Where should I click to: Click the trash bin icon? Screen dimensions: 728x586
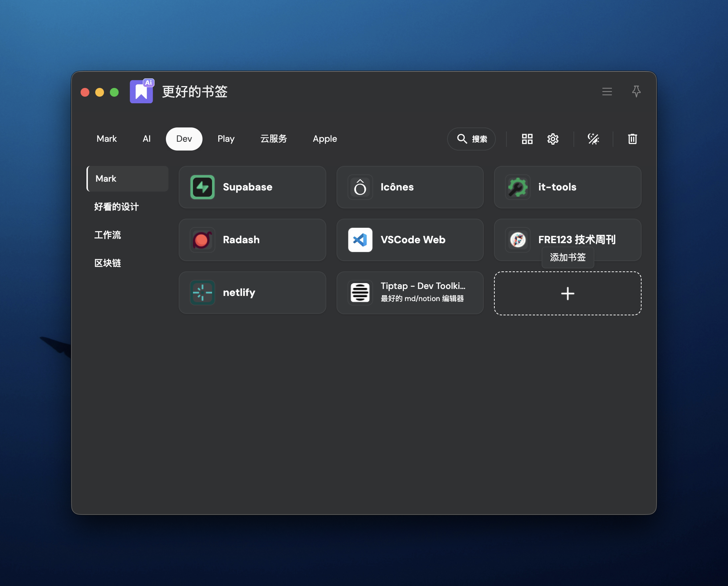(x=632, y=139)
